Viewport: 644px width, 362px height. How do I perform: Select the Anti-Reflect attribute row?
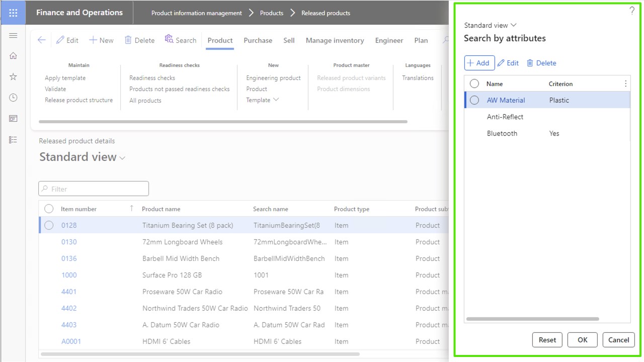547,117
